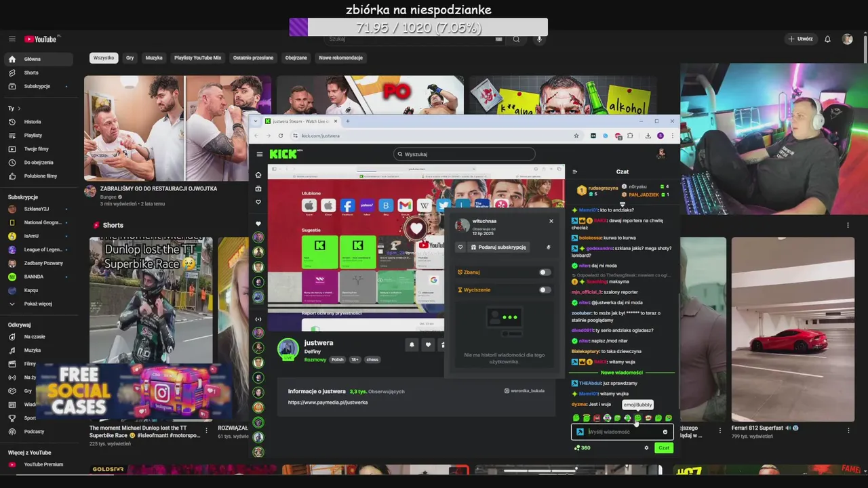Open National Geographic subscription channel

pyautogui.click(x=37, y=222)
